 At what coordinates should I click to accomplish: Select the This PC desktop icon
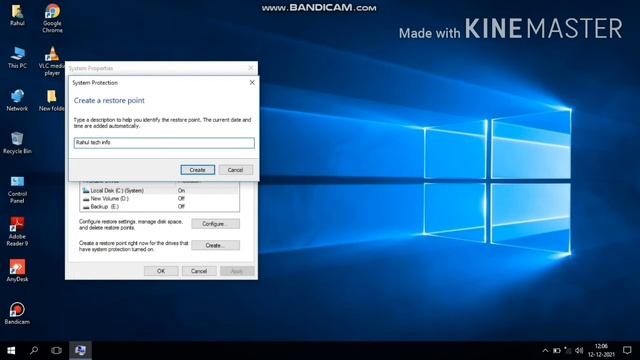17,57
